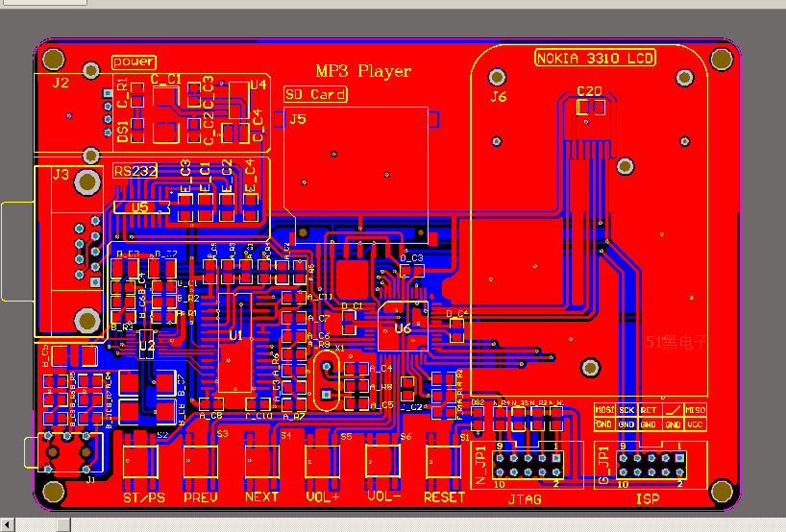The height and width of the screenshot is (532, 786).
Task: Select the DS1 diode designator
Action: tap(122, 132)
